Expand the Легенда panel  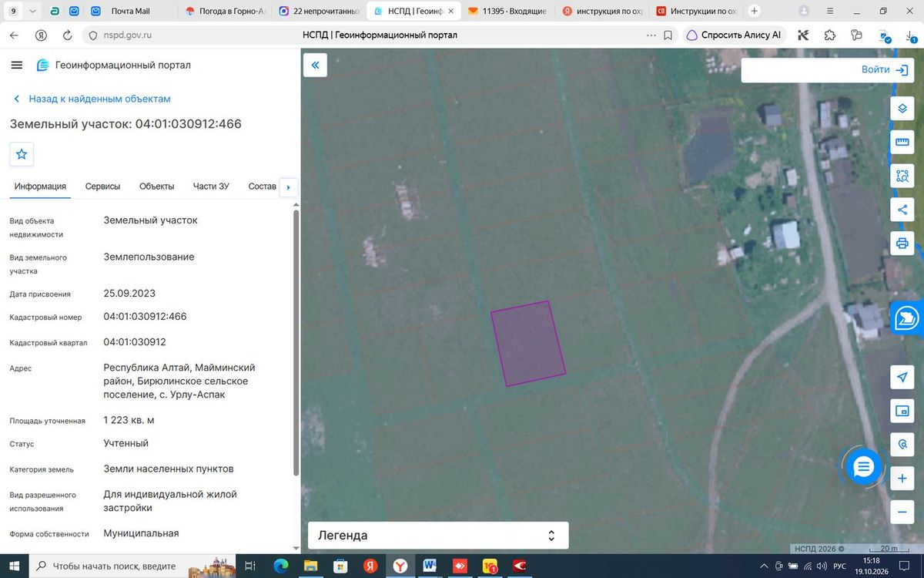pyautogui.click(x=438, y=535)
